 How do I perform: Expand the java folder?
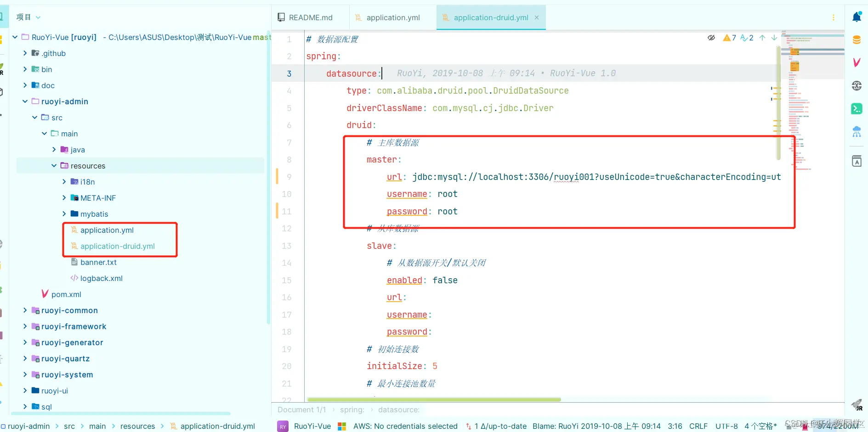[54, 150]
